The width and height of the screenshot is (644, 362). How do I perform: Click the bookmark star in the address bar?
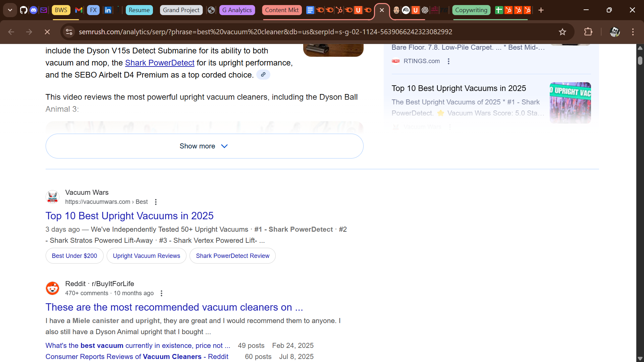562,32
